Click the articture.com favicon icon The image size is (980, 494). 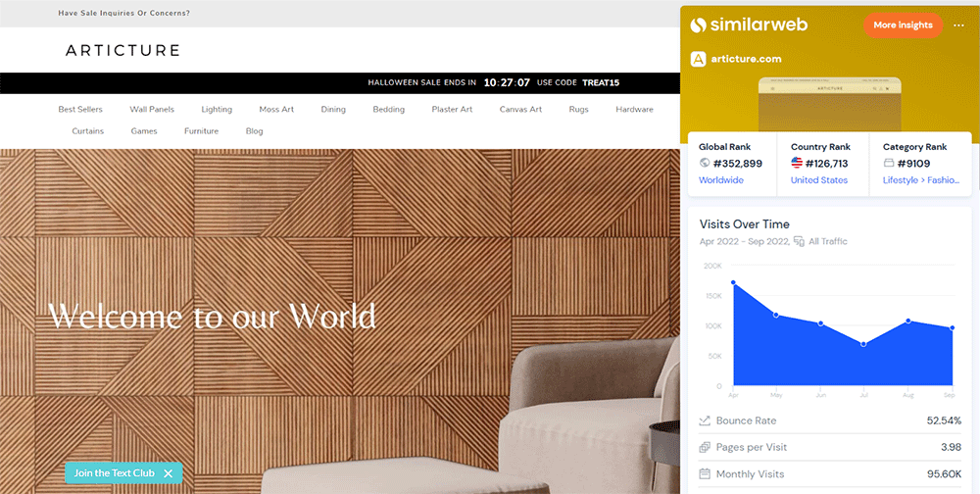click(699, 59)
